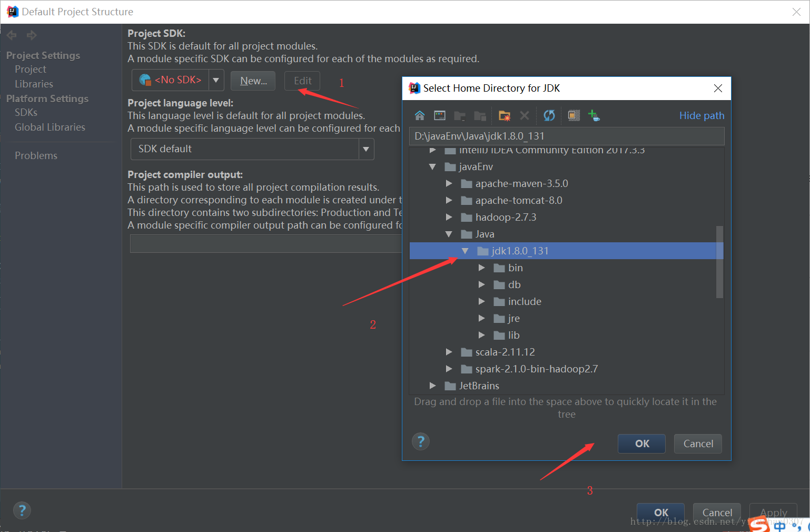Click the directory tree vertical scrollbar
810x532 pixels.
(x=719, y=262)
